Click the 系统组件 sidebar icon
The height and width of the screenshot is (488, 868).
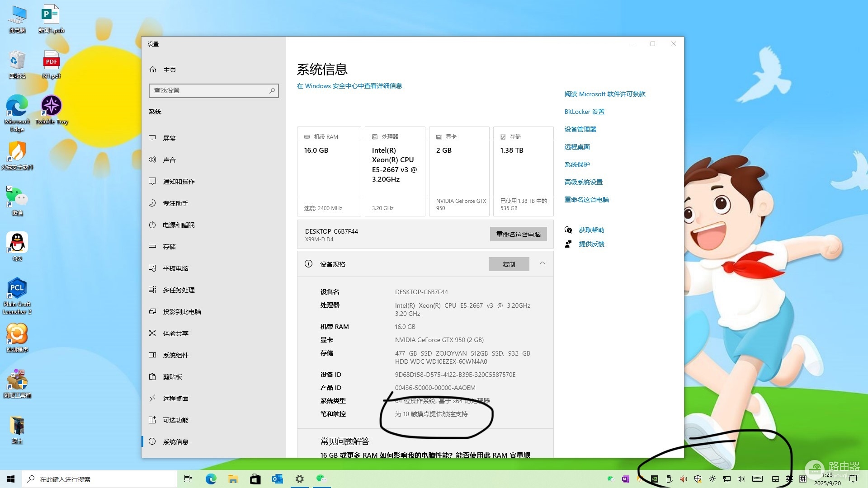tap(152, 355)
